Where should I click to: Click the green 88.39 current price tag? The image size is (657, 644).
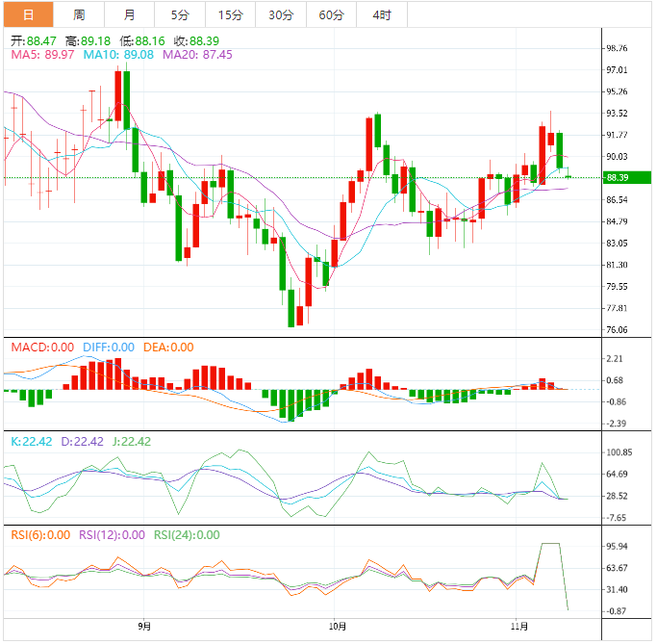pos(626,177)
